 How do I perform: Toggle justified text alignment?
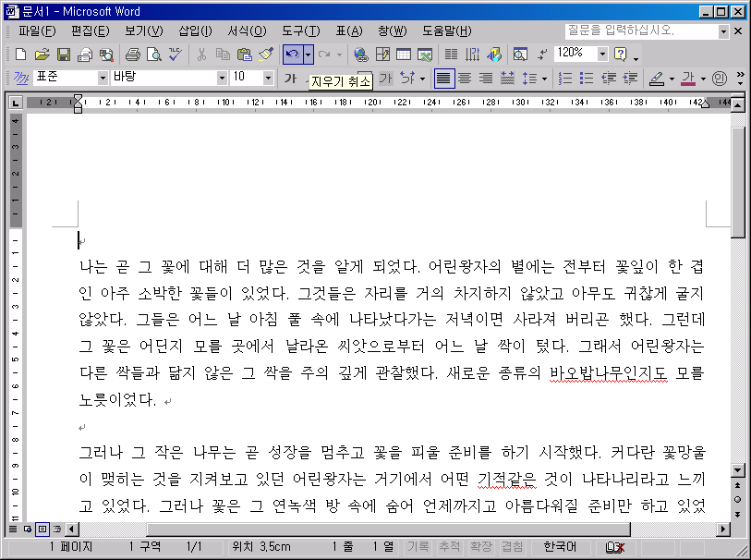(444, 79)
